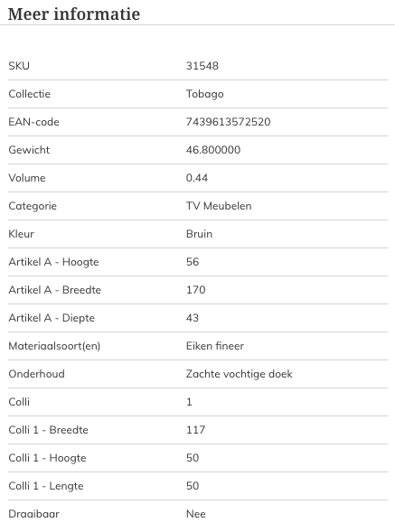
Task: Click the Colli 1 - Hoogte label
Action: click(x=47, y=458)
